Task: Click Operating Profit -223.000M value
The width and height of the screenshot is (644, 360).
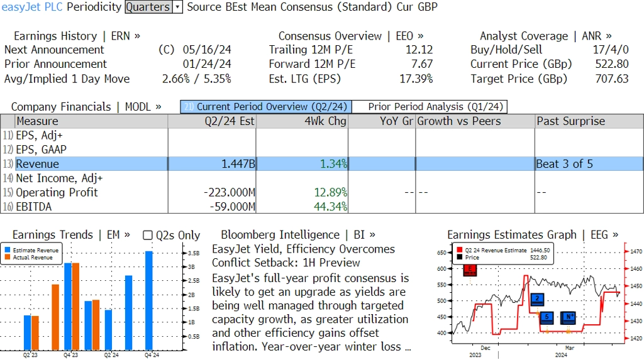Action: (x=230, y=192)
